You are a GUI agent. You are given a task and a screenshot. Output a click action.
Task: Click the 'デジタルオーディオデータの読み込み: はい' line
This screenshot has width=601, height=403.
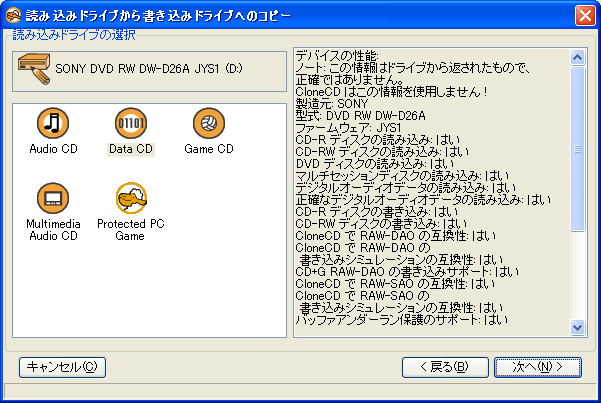[406, 188]
